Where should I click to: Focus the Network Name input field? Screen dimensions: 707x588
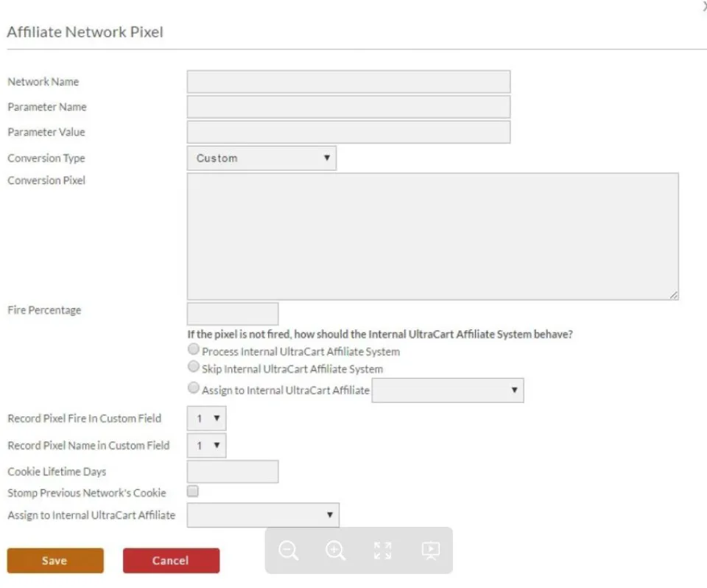pos(348,82)
